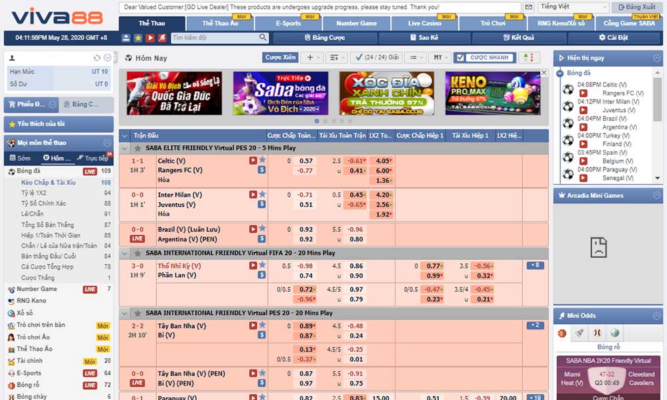
Task: Open Sao Kê statement
Action: (x=424, y=38)
